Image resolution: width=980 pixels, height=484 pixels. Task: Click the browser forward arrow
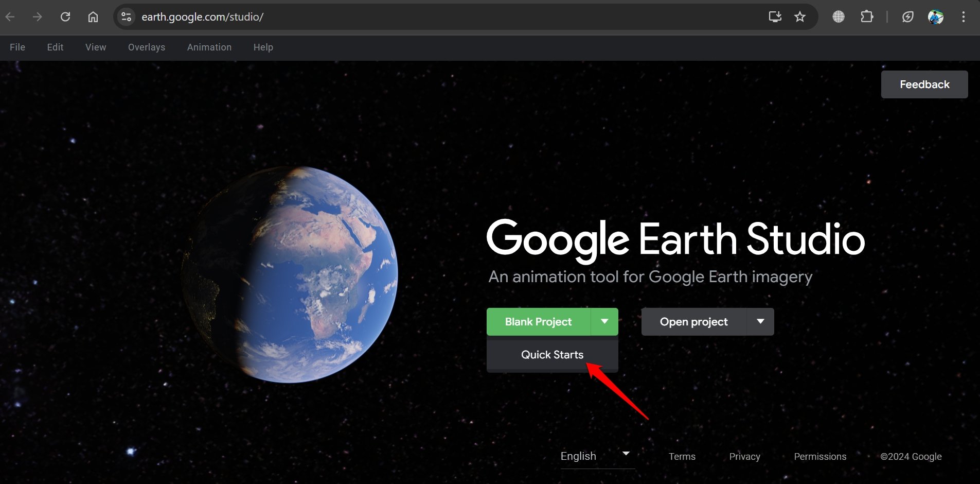pyautogui.click(x=38, y=17)
